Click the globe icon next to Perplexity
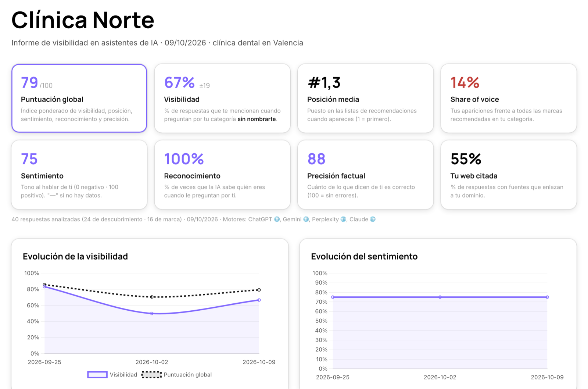The image size is (588, 389). tap(343, 219)
